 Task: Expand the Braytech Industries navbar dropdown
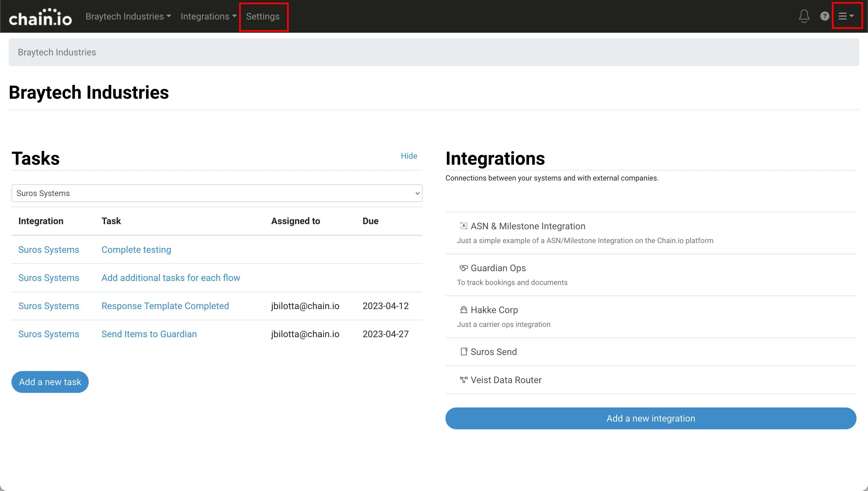(128, 16)
